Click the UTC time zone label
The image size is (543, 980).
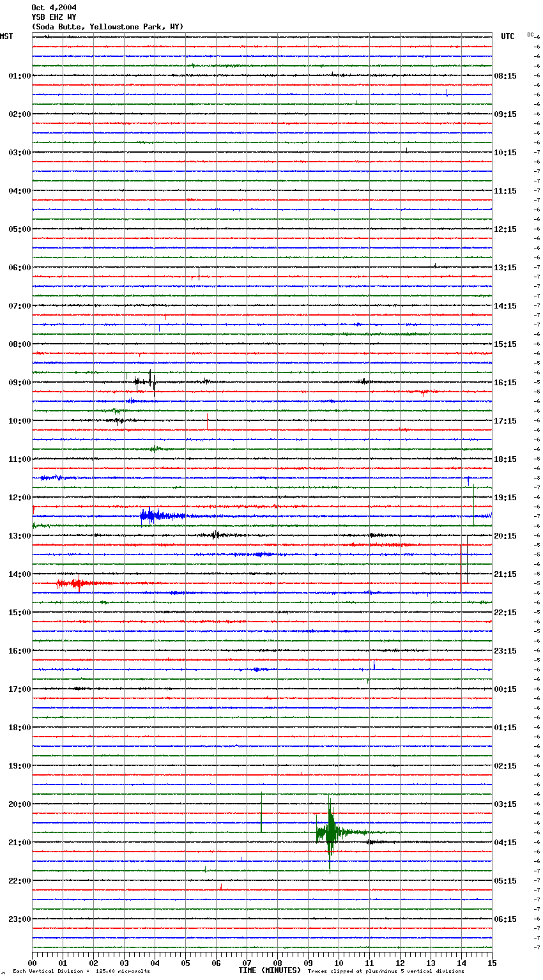(508, 36)
